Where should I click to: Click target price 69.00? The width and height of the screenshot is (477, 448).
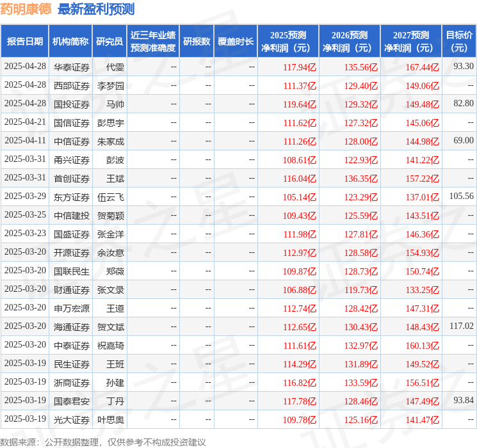point(464,140)
